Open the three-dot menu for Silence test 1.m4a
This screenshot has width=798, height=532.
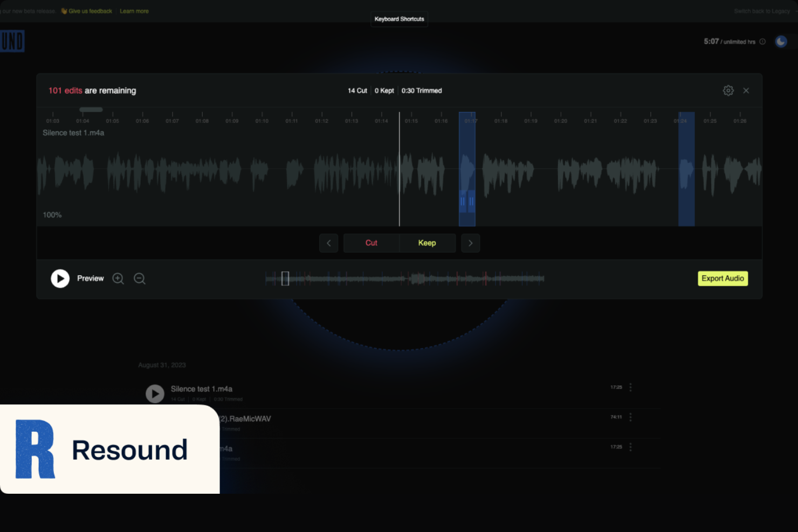point(630,387)
